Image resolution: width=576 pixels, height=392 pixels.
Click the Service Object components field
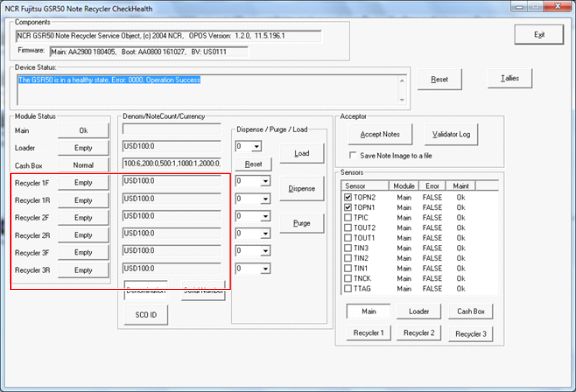click(168, 36)
